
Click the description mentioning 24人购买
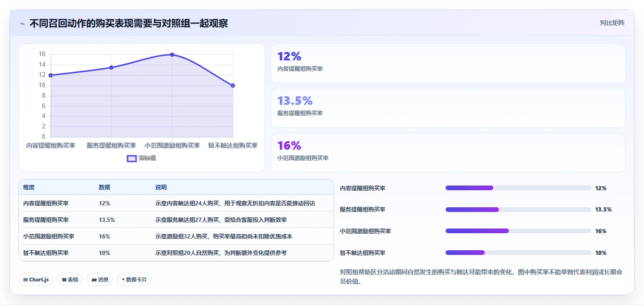coord(235,203)
